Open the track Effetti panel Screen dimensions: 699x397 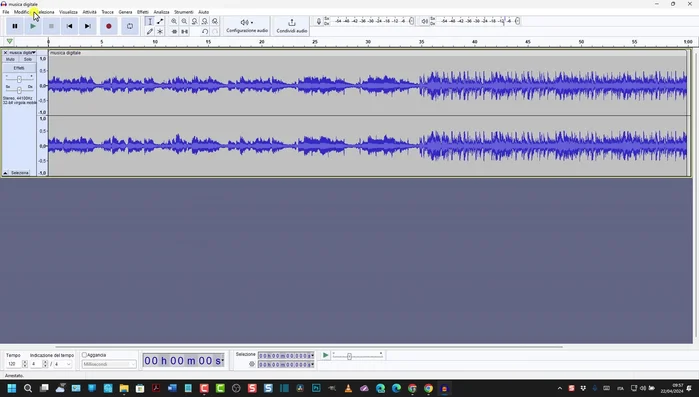19,68
